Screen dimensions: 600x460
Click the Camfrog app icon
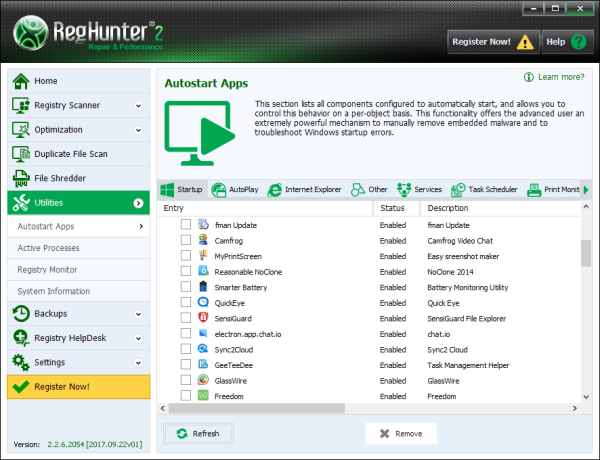click(x=203, y=241)
